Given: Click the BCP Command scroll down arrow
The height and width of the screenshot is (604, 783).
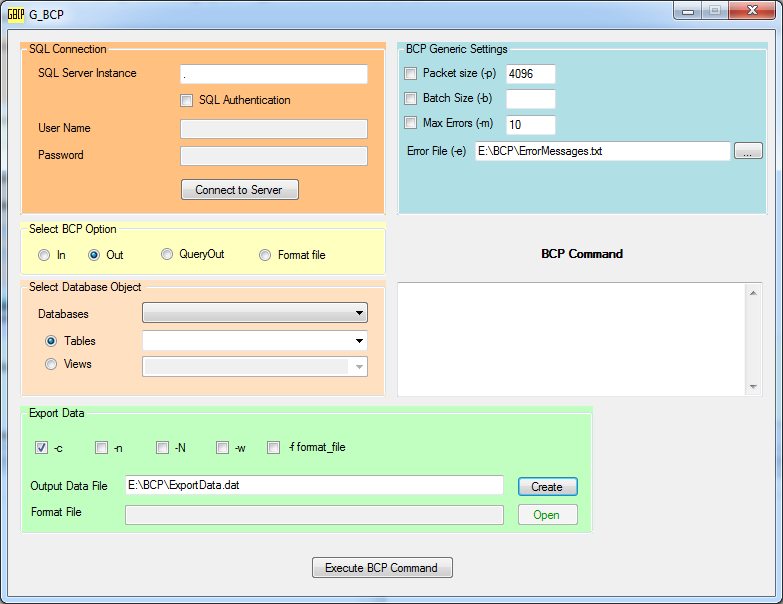Looking at the screenshot, I should [x=753, y=387].
